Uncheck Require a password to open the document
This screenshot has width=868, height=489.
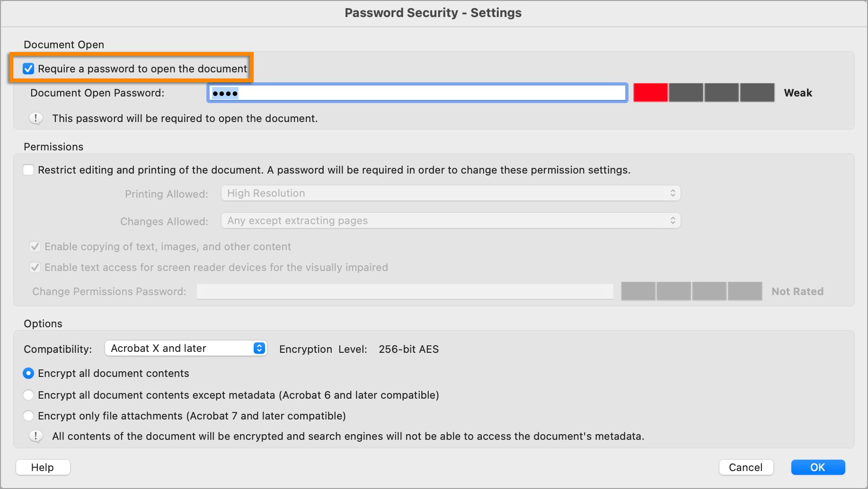tap(29, 69)
